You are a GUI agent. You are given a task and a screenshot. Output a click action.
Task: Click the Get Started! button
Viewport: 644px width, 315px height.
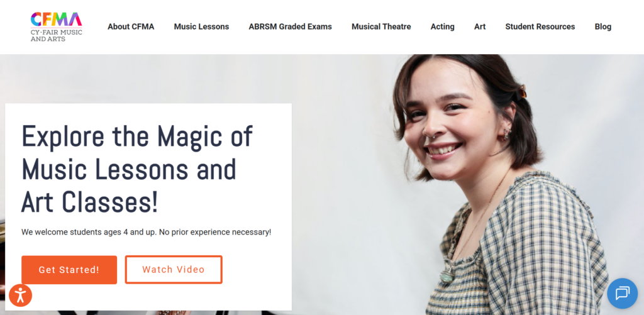69,270
